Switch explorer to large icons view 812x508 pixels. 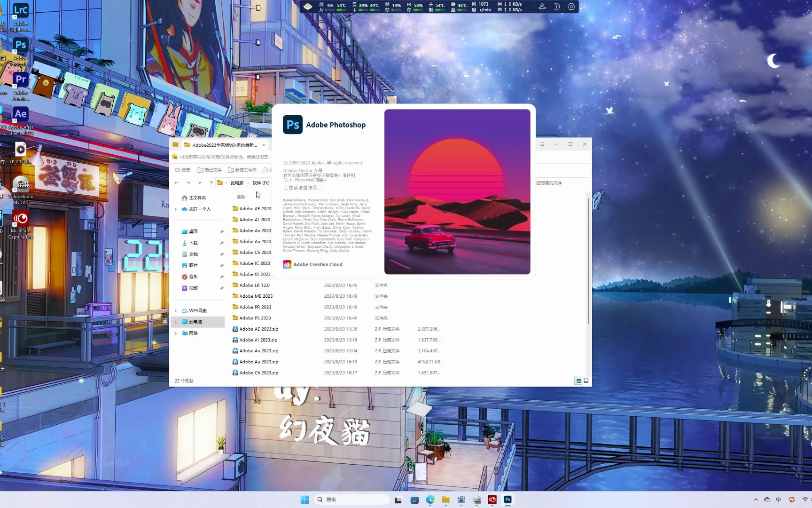[x=586, y=381]
